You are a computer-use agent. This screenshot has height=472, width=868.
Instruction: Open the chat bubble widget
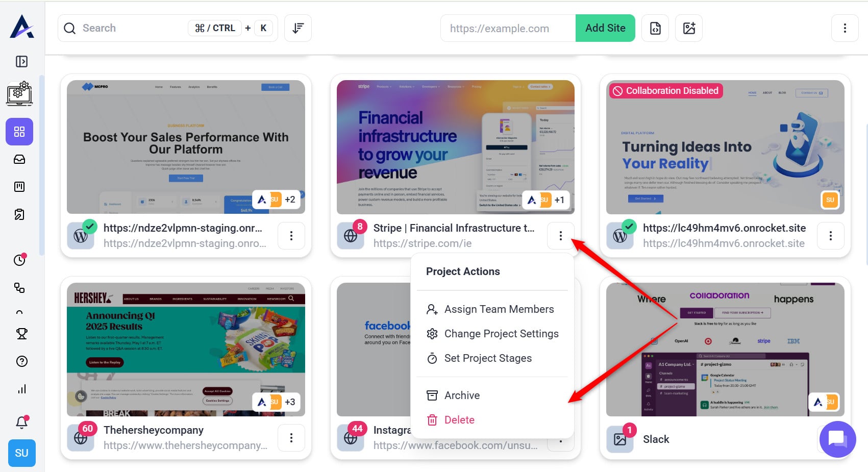[x=837, y=439]
